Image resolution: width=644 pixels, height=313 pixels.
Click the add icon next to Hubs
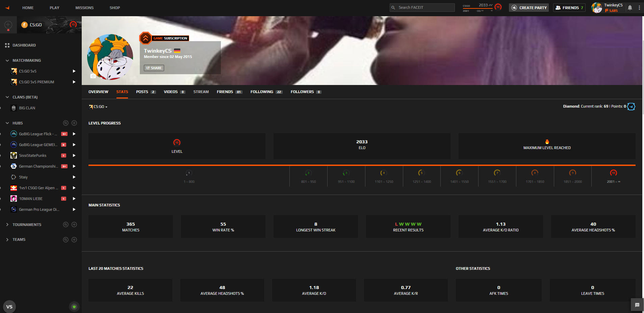(74, 123)
